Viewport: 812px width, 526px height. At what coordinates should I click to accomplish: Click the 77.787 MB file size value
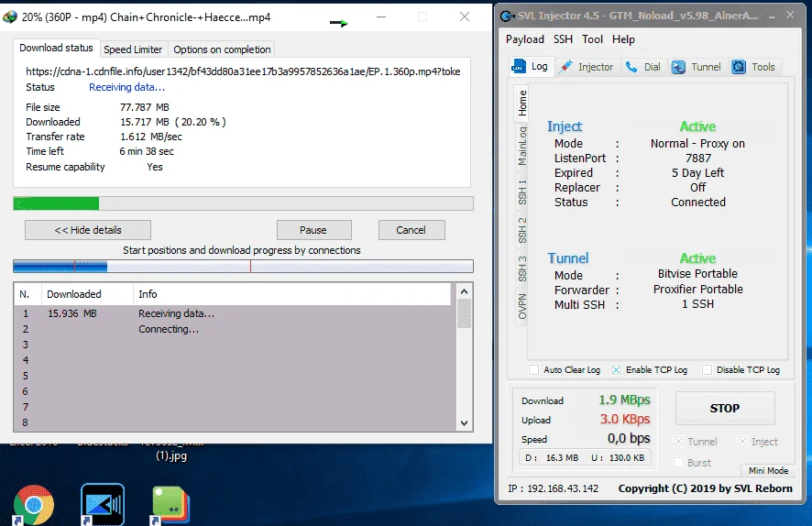pos(145,107)
